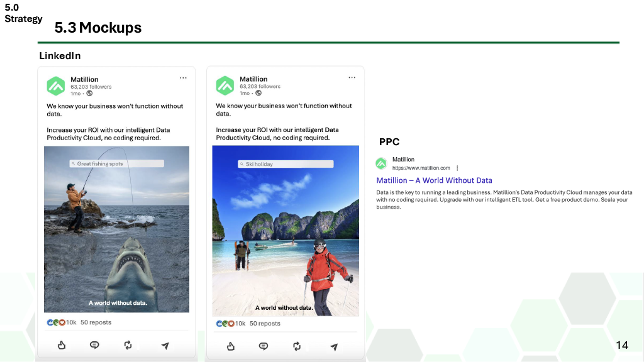
Task: Click '63,203 followers' in the ski post
Action: 260,86
